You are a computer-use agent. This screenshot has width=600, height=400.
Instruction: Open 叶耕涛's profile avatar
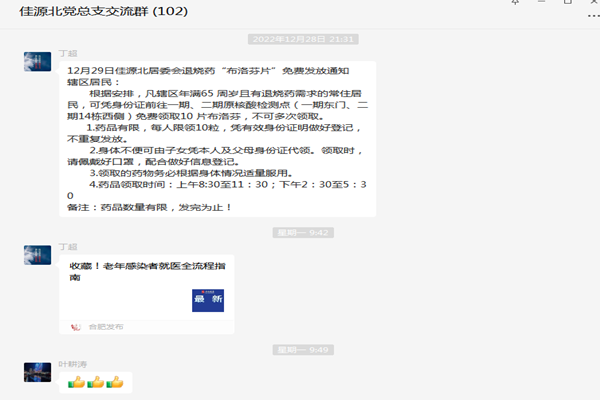pos(37,372)
